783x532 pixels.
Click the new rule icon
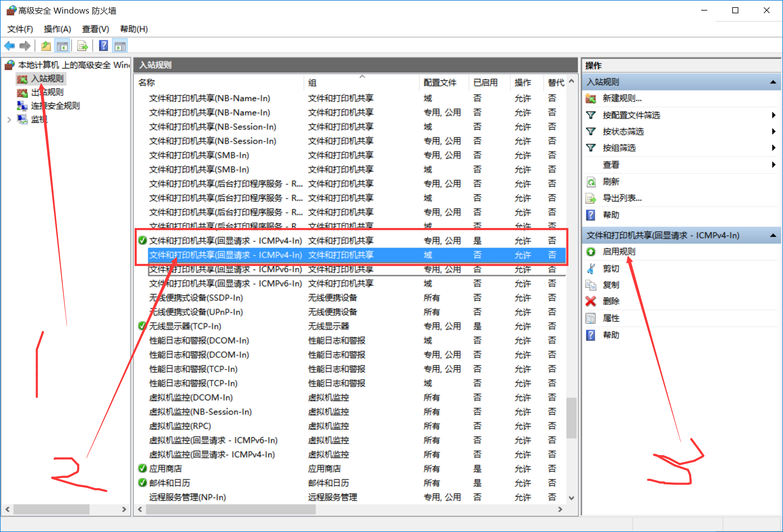click(x=591, y=98)
